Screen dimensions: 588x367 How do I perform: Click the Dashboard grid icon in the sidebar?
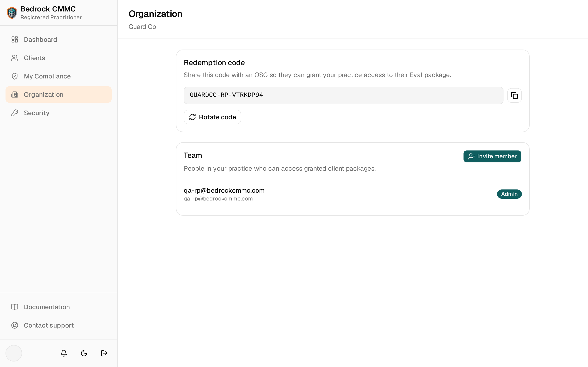point(15,39)
